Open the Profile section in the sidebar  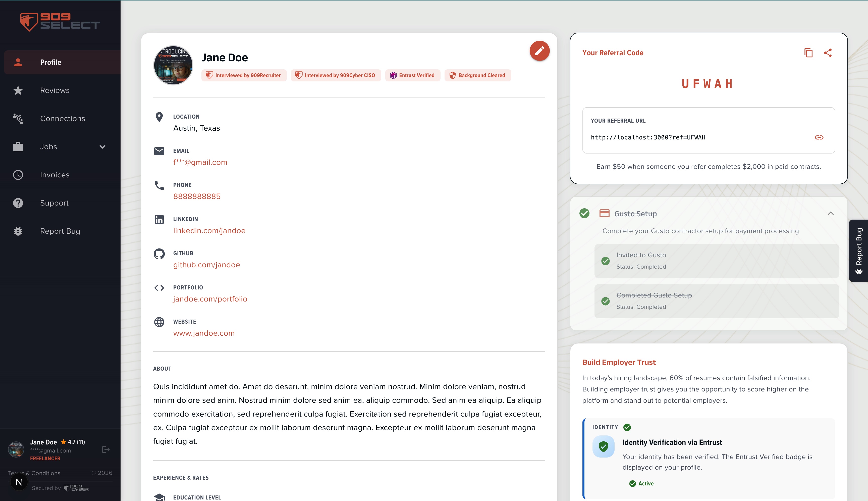point(51,62)
